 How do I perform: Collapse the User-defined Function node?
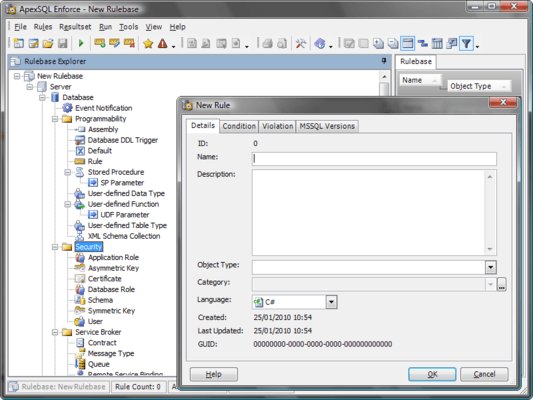pyautogui.click(x=68, y=204)
